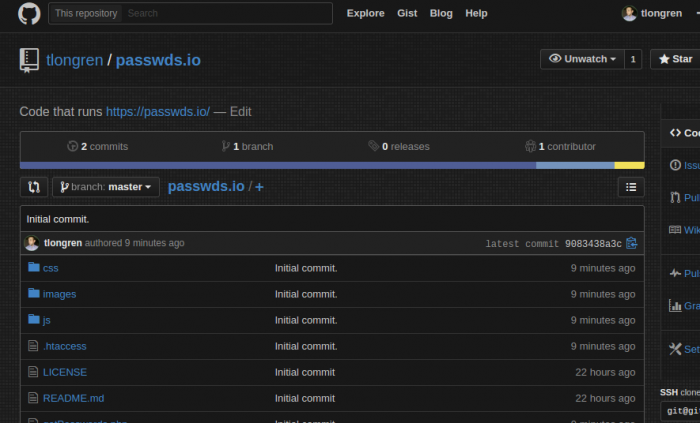
Task: Open the Graphs tab in sidebar
Action: tap(684, 306)
